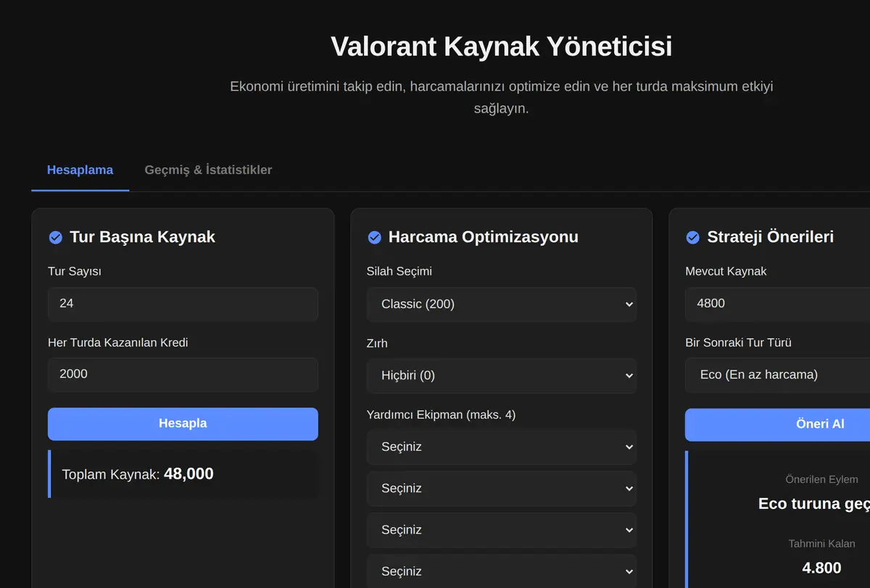870x588 pixels.
Task: Click the Valorant Kaynak Yöneticisi heading
Action: (x=502, y=46)
